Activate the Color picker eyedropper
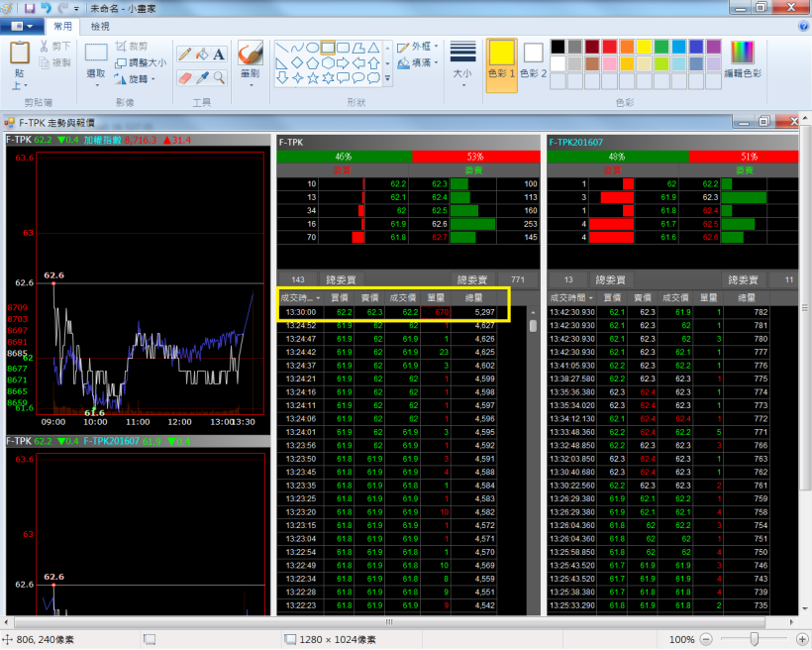812x650 pixels. pyautogui.click(x=202, y=76)
